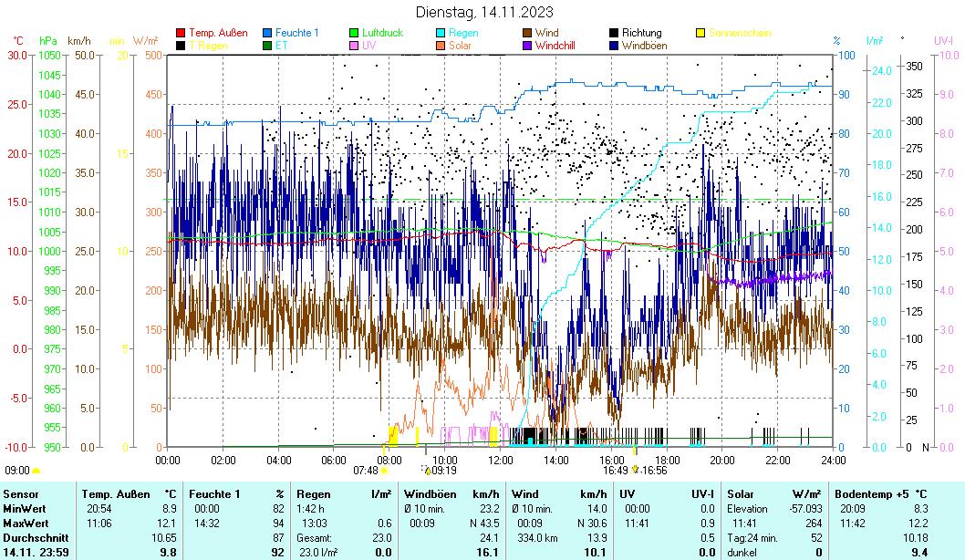965x560 pixels.
Task: Click the sunrise icon beside 07:48
Action: click(x=384, y=471)
